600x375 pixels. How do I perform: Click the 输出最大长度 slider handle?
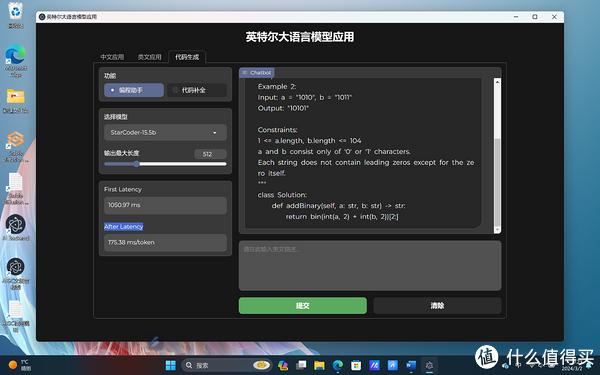coord(137,164)
